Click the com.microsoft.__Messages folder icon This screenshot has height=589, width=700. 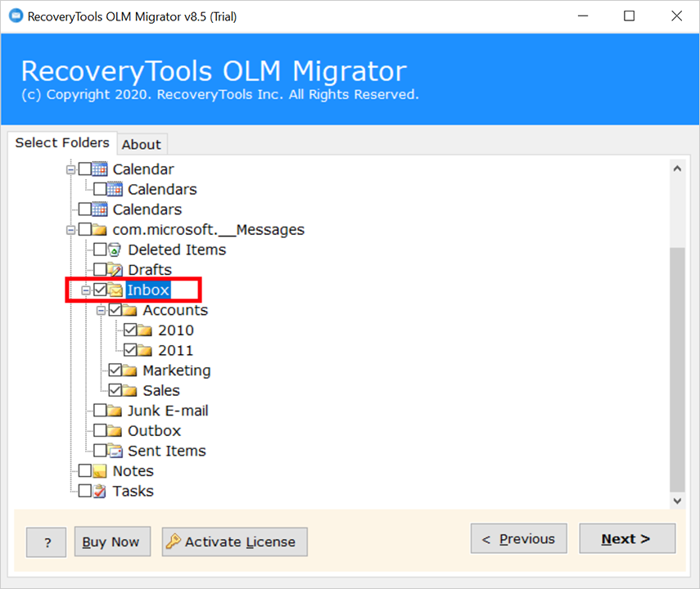(100, 230)
